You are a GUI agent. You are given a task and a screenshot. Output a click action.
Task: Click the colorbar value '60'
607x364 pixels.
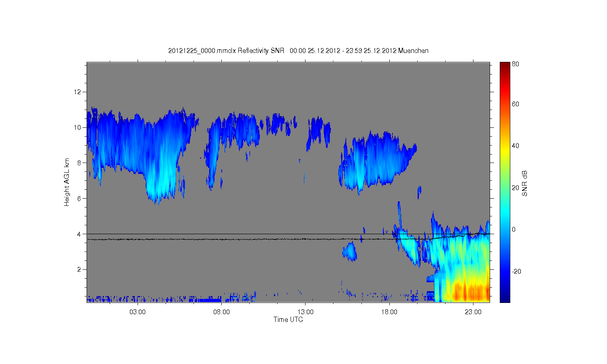click(516, 104)
